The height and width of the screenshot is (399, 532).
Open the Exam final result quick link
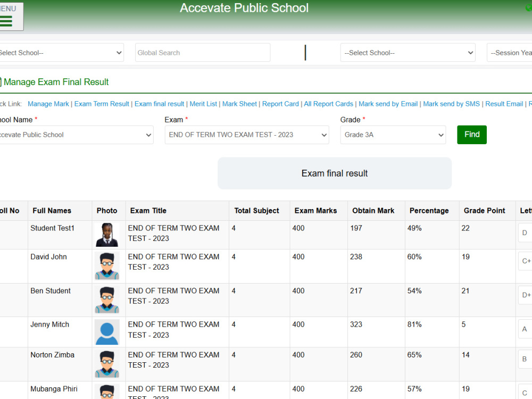tap(159, 104)
